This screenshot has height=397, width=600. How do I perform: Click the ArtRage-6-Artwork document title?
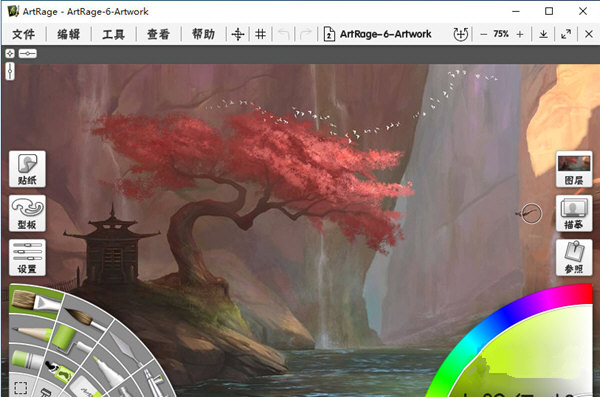(386, 34)
